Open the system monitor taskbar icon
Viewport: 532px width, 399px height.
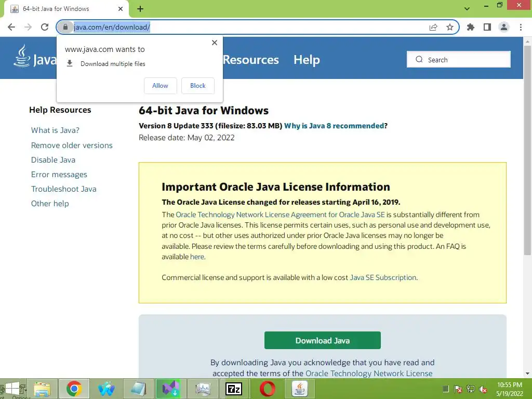pos(203,389)
